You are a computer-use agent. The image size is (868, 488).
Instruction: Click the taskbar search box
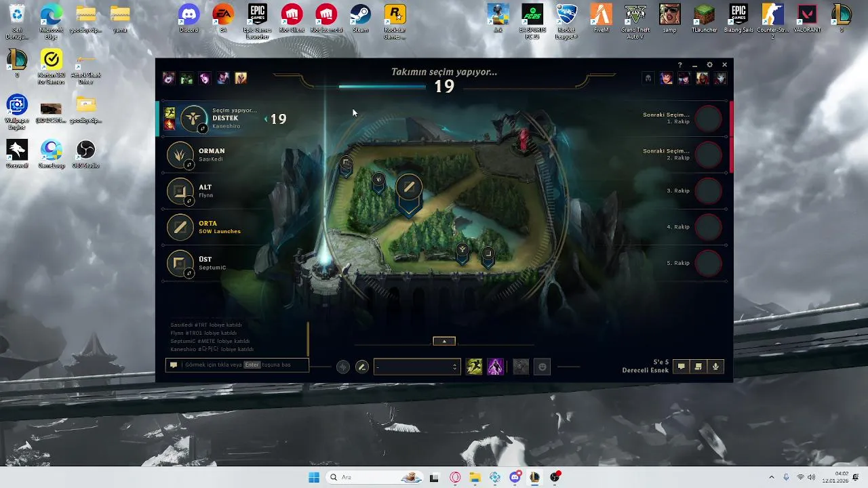374,477
